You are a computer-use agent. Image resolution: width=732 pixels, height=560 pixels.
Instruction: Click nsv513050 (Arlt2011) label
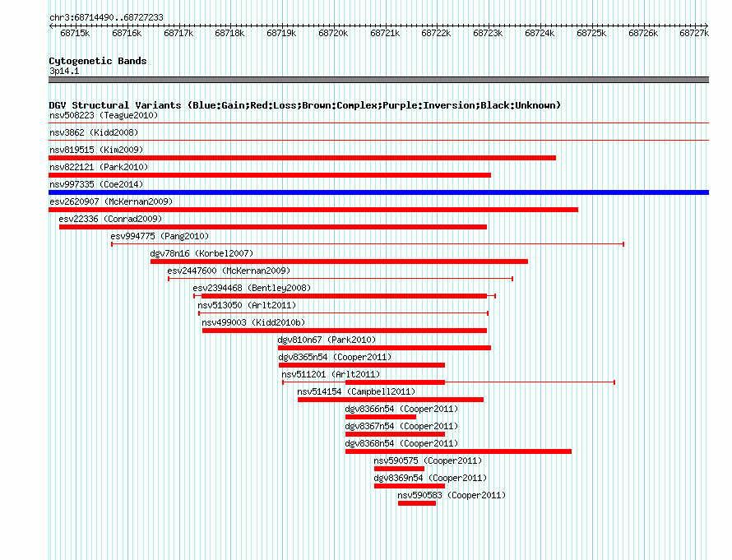(247, 305)
